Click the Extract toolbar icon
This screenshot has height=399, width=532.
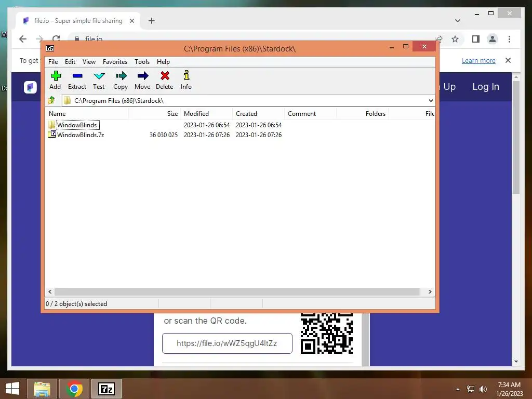click(x=77, y=80)
